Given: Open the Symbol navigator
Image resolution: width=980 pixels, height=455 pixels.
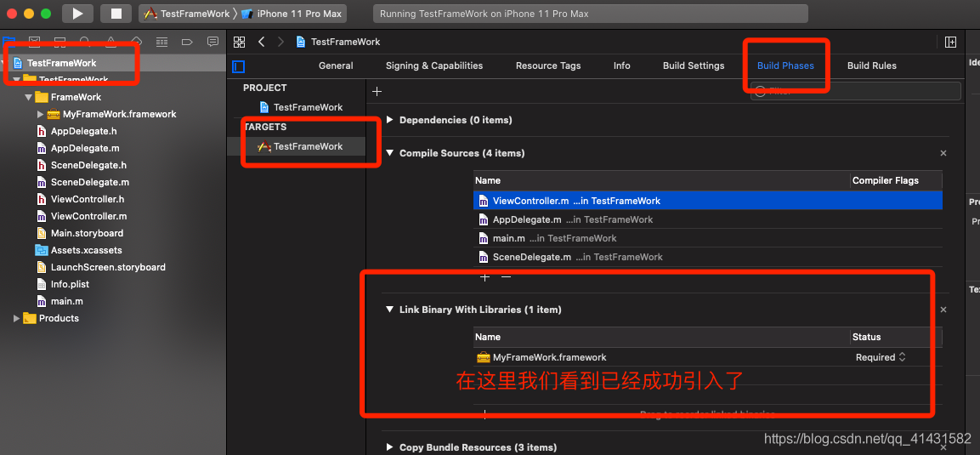Looking at the screenshot, I should (x=60, y=42).
